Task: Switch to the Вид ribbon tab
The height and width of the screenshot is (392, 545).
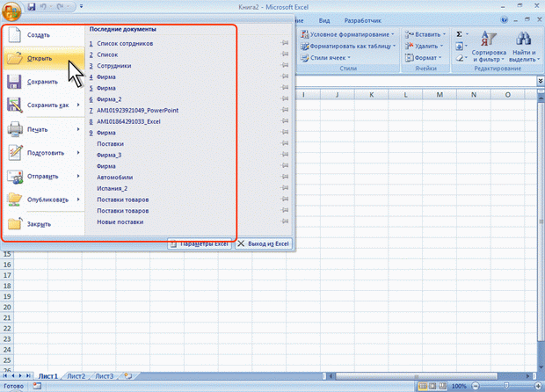Action: (324, 20)
